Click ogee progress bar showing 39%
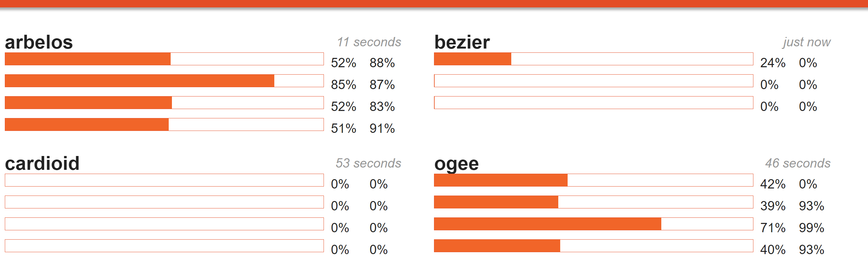868x266 pixels. 593,202
